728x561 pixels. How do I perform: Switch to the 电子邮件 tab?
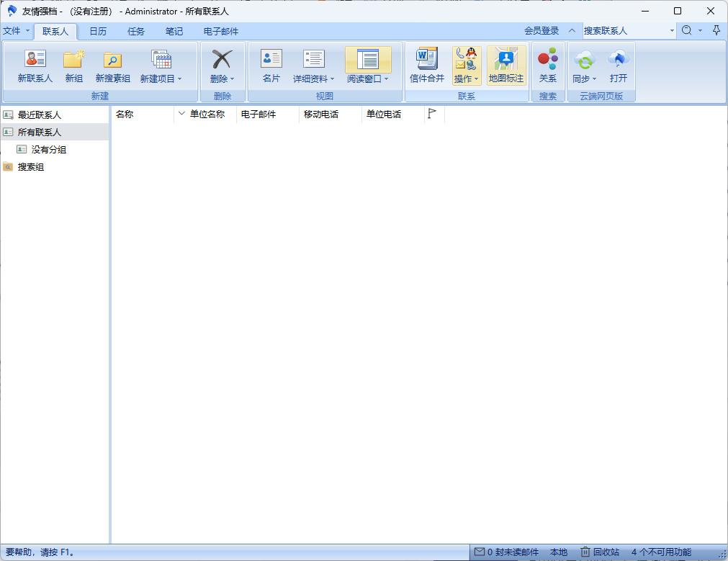(x=221, y=32)
